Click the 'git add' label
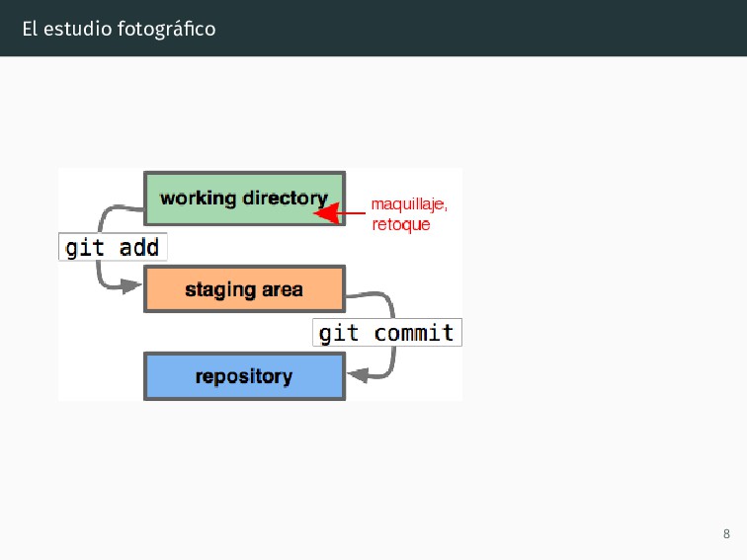The height and width of the screenshot is (560, 747). (113, 247)
